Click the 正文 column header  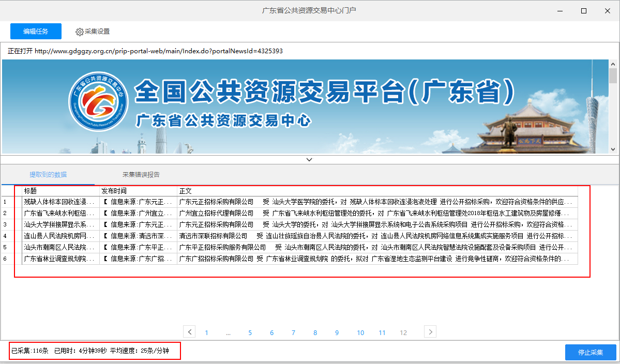click(377, 191)
